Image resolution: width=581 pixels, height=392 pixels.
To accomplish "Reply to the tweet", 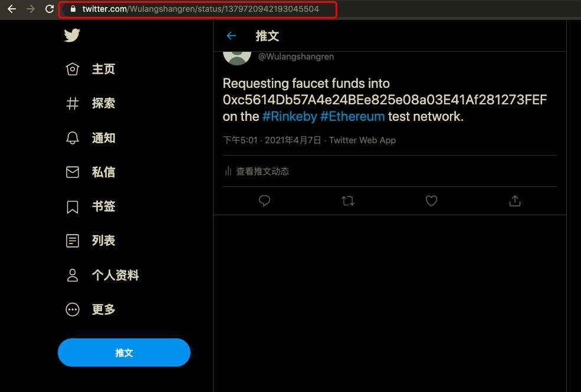I will pos(264,200).
